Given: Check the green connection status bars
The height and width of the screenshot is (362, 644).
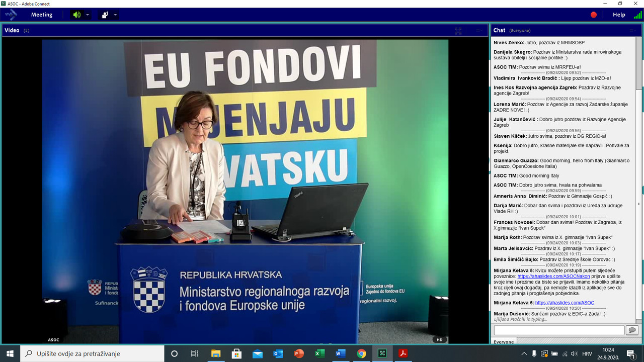Looking at the screenshot, I should click(x=637, y=15).
